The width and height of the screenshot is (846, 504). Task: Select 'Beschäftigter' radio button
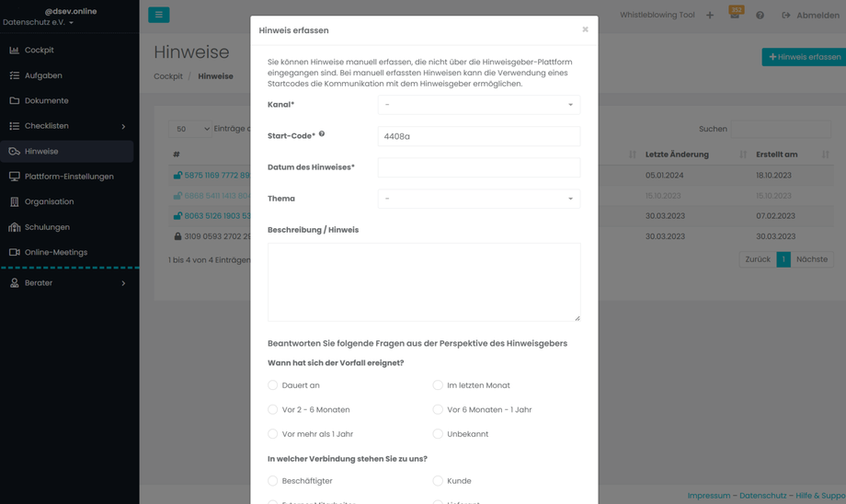point(273,481)
